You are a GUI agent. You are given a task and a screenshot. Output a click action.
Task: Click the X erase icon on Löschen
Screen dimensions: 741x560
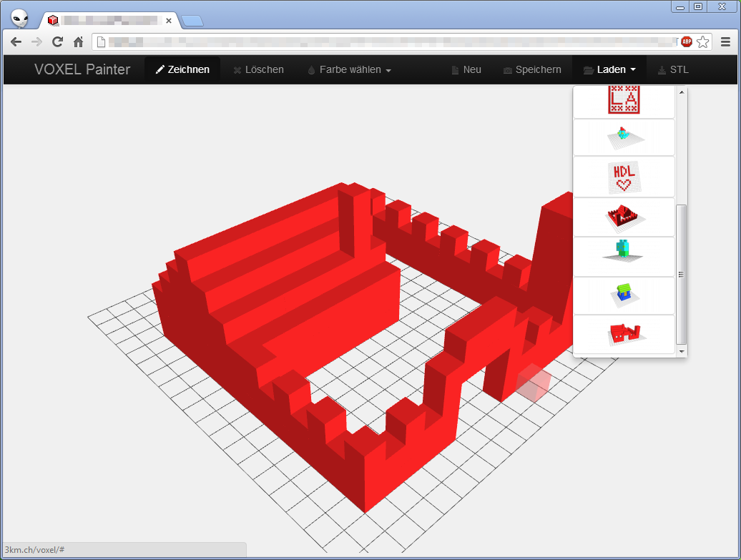(237, 69)
